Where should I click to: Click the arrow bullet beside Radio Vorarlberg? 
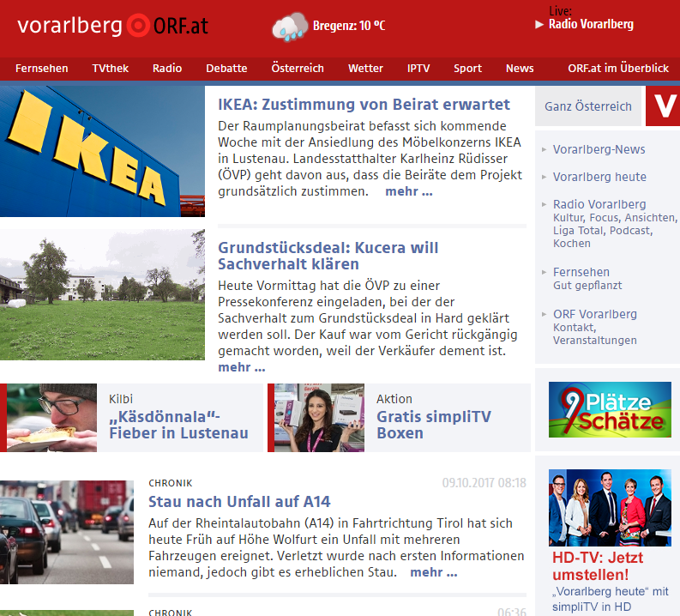(x=544, y=204)
